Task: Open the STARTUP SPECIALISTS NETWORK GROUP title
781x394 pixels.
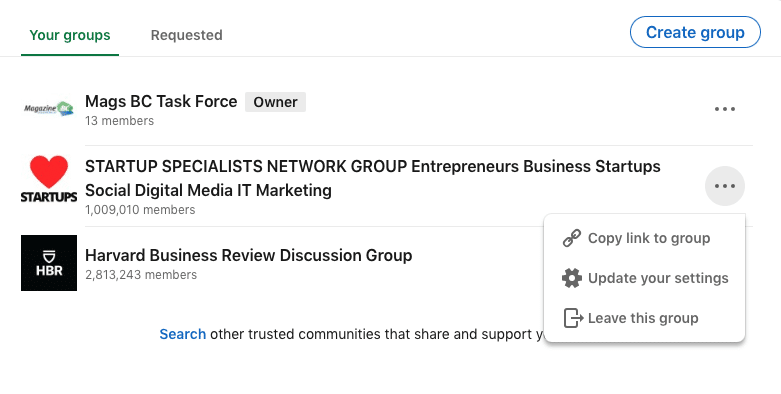Action: click(x=373, y=178)
